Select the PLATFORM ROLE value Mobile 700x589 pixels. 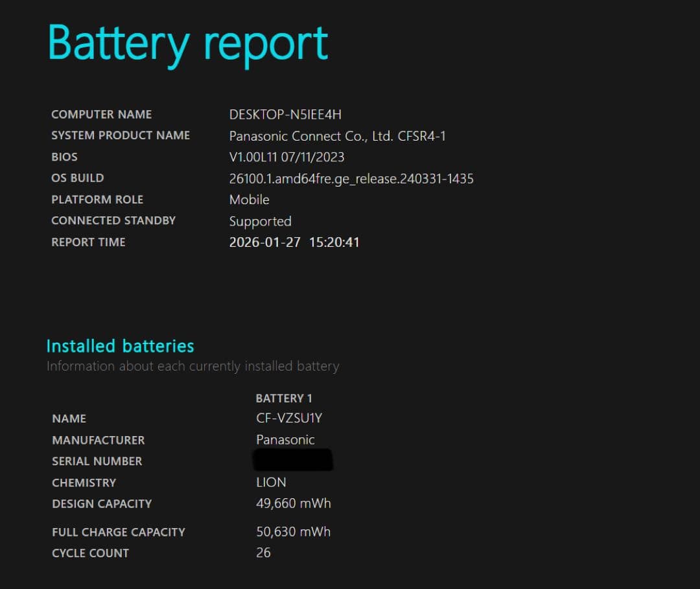pos(249,200)
